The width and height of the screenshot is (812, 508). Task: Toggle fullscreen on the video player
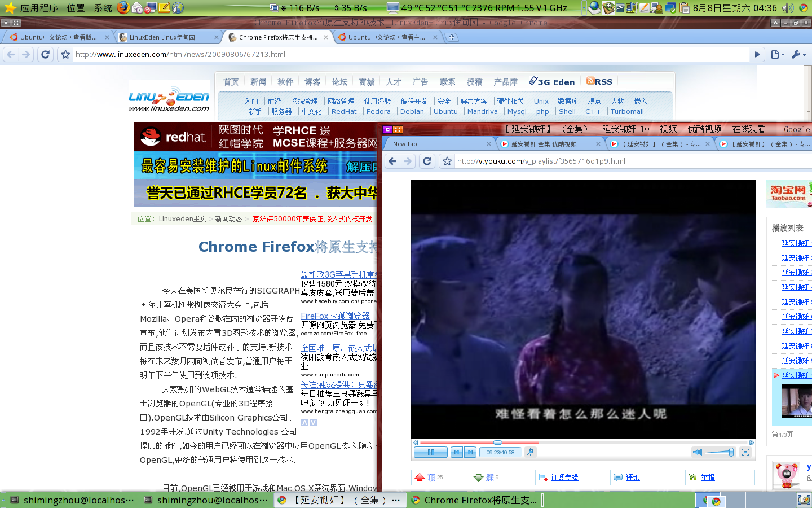point(745,452)
